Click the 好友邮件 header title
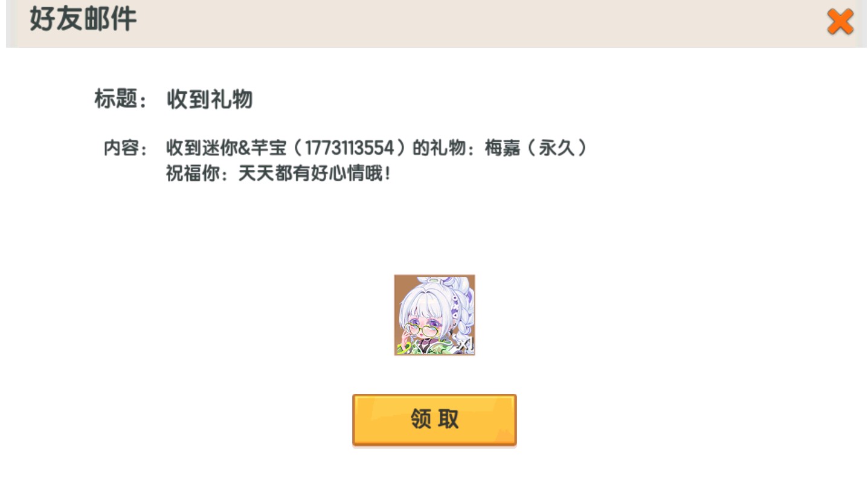This screenshot has height=498, width=868. point(83,19)
